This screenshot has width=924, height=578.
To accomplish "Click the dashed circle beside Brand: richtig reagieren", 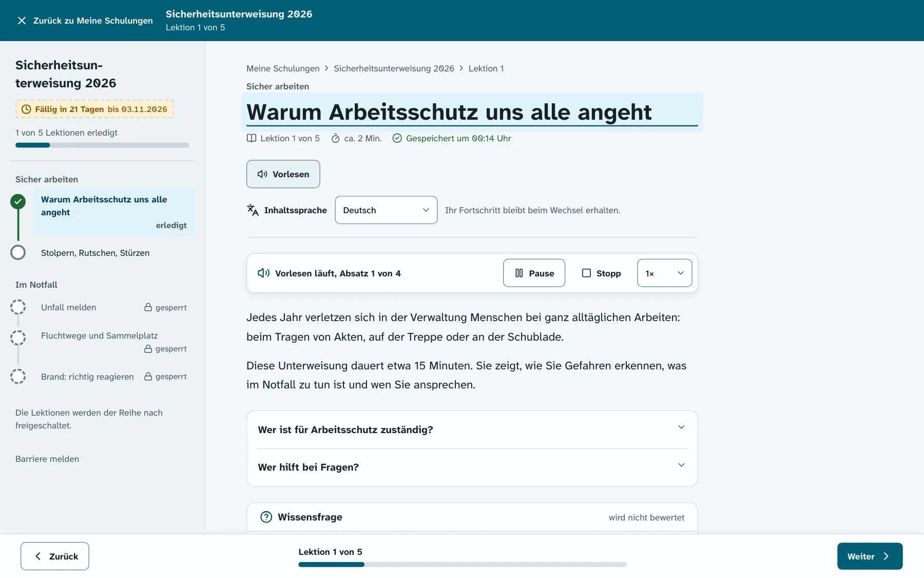I will pos(18,376).
